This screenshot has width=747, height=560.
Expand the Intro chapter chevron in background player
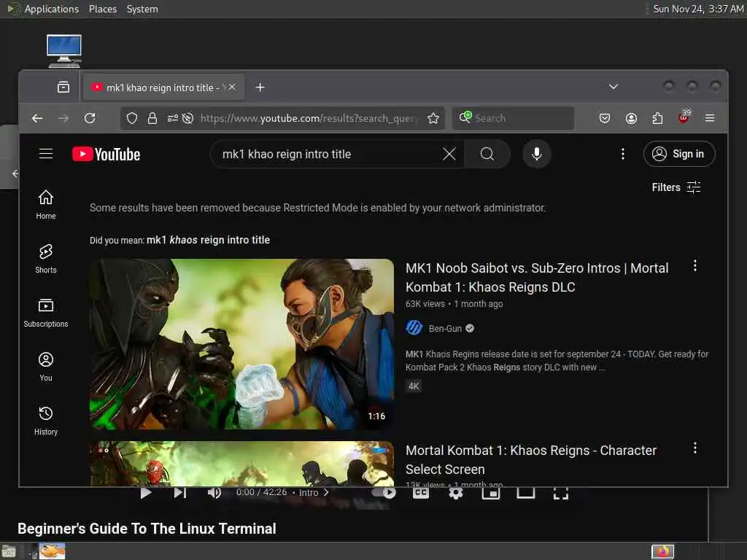click(326, 492)
